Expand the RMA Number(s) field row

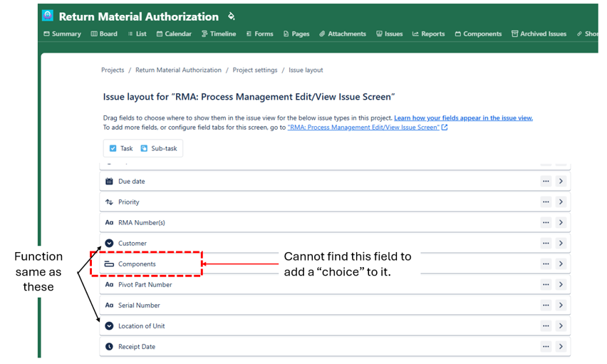pos(561,223)
